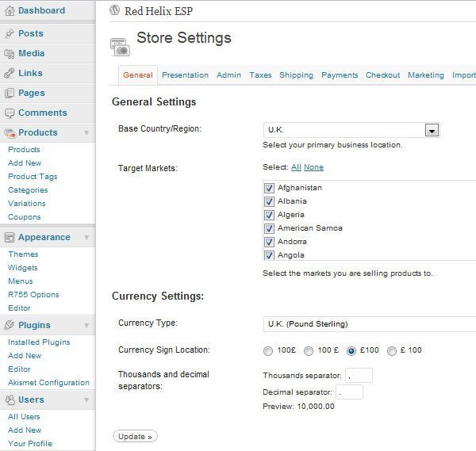This screenshot has height=451, width=476.
Task: Click the Appearance menu icon
Action: click(10, 237)
